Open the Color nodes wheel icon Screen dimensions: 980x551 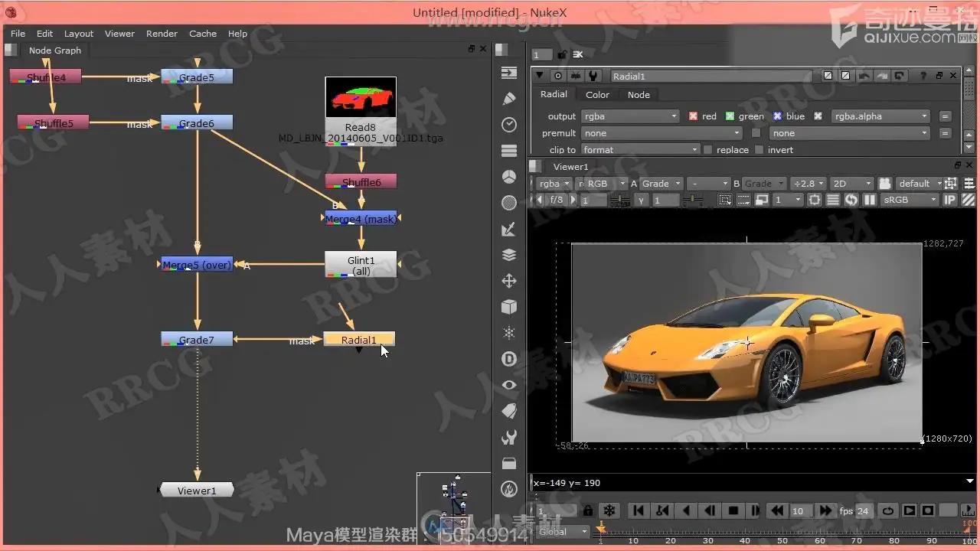(509, 177)
